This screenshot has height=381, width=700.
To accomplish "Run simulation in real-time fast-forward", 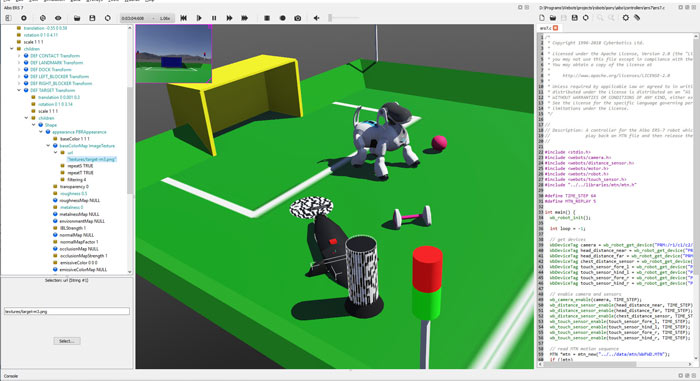I will click(229, 18).
